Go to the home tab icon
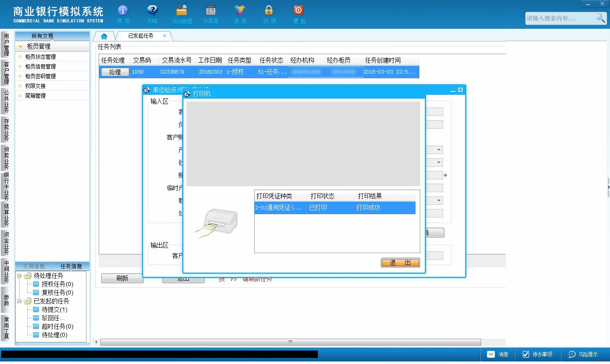 click(104, 36)
